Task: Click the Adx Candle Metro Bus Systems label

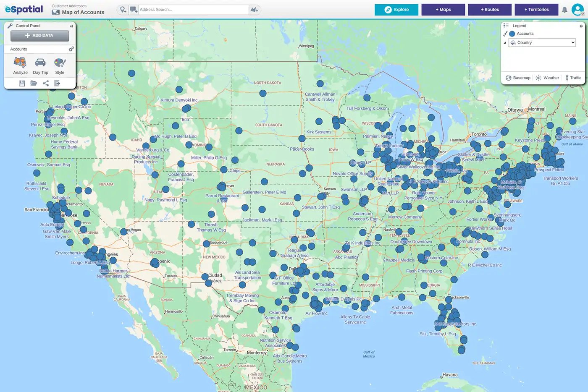Action: point(290,358)
